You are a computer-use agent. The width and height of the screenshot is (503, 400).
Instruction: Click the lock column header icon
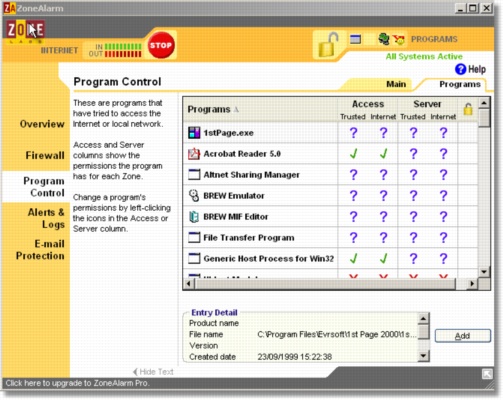pyautogui.click(x=468, y=109)
